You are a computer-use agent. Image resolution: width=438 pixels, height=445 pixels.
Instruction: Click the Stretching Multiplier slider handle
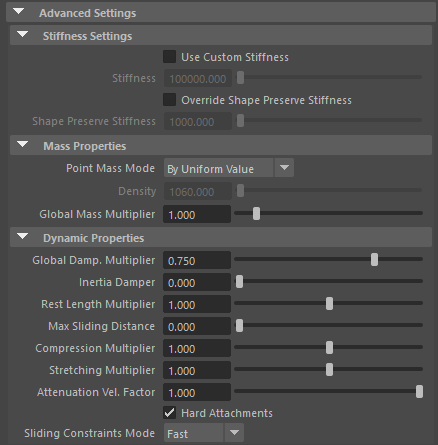coord(329,370)
